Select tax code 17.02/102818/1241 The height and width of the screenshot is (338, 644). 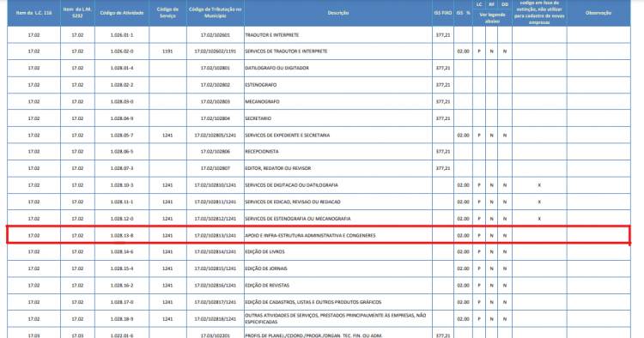click(216, 319)
